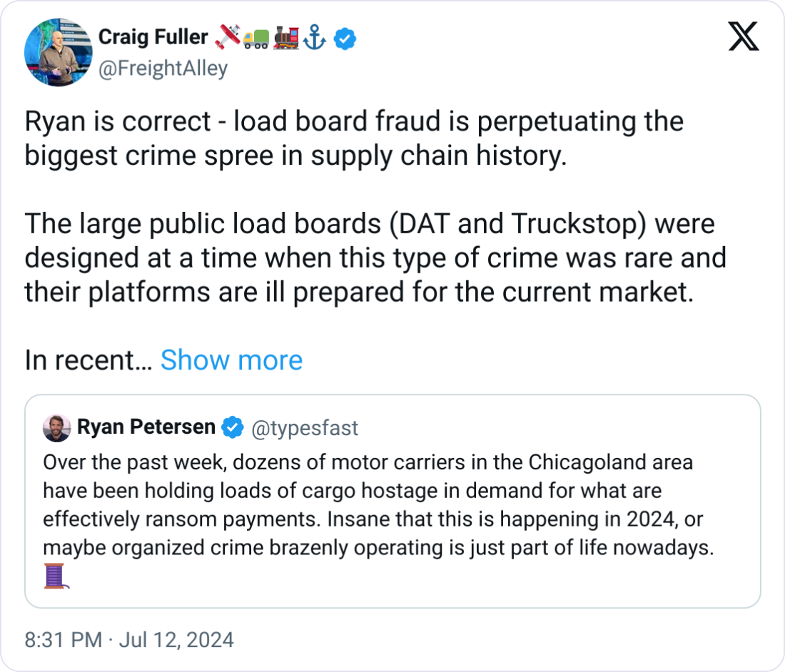Click the "Ryan is correct" opening paragraph
This screenshot has width=785, height=672.
(x=354, y=138)
